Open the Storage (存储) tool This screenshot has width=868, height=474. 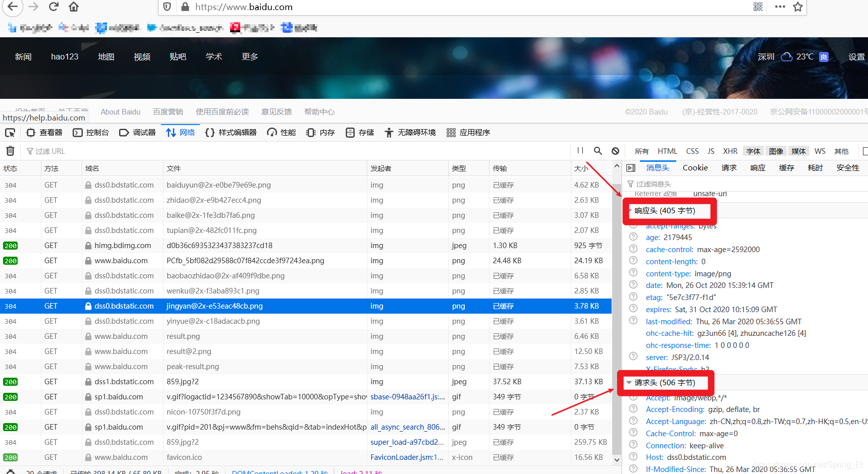360,133
